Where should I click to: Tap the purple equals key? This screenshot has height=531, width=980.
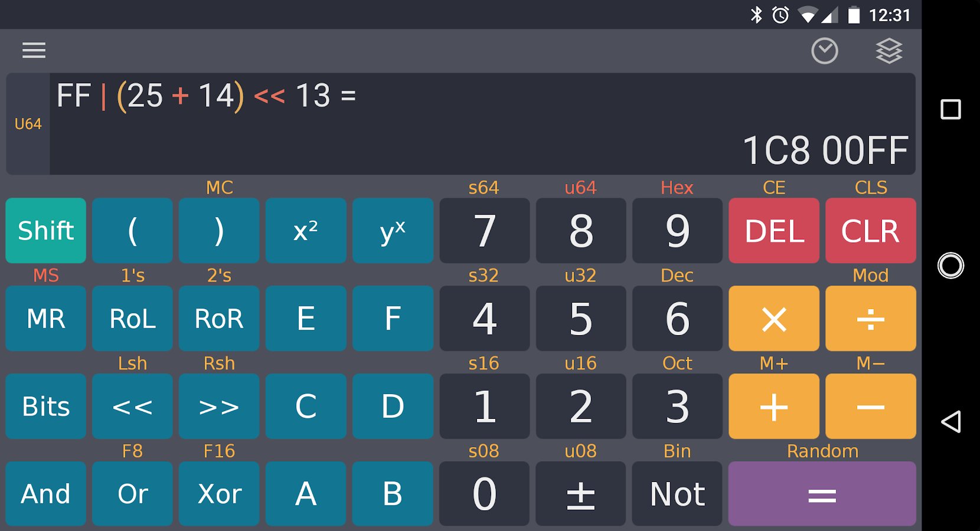[x=822, y=494]
